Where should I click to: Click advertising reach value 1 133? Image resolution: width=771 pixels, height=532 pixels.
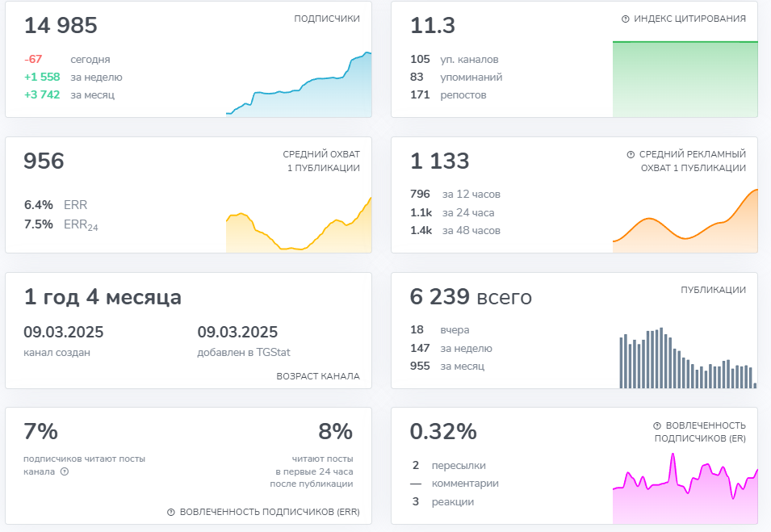pyautogui.click(x=439, y=161)
